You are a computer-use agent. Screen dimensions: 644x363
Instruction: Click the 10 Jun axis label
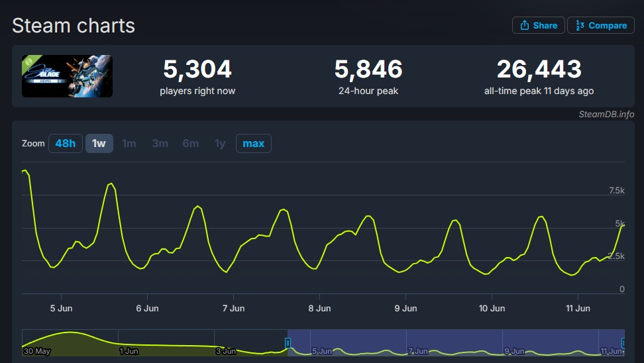point(492,308)
